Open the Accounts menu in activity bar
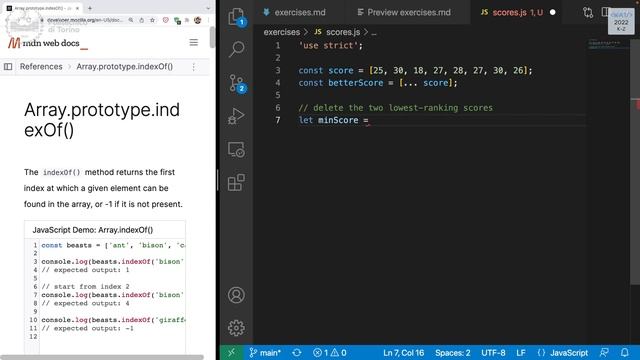 tap(236, 295)
